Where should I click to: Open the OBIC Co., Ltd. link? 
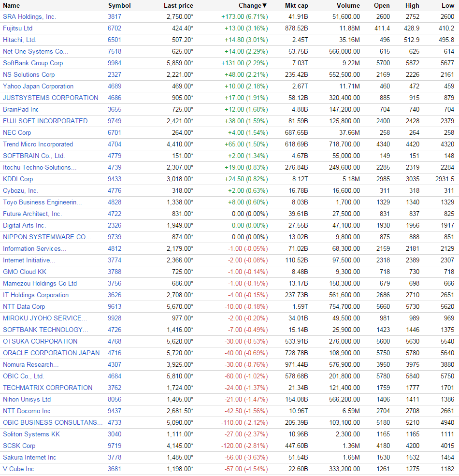coord(23,376)
